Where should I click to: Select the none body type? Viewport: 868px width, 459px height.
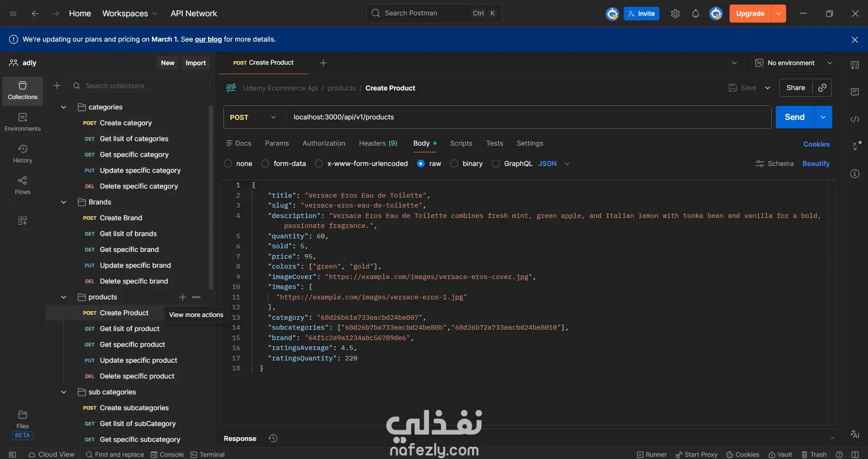(228, 164)
